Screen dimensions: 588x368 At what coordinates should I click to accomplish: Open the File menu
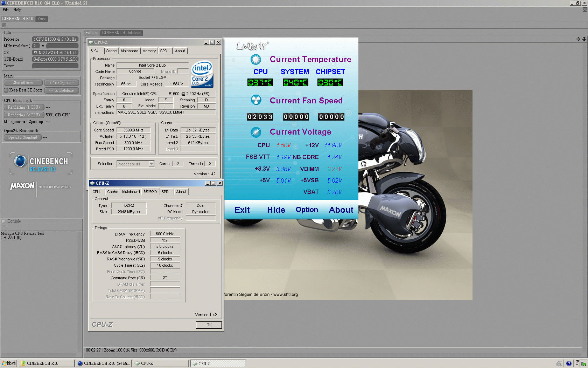(x=6, y=10)
